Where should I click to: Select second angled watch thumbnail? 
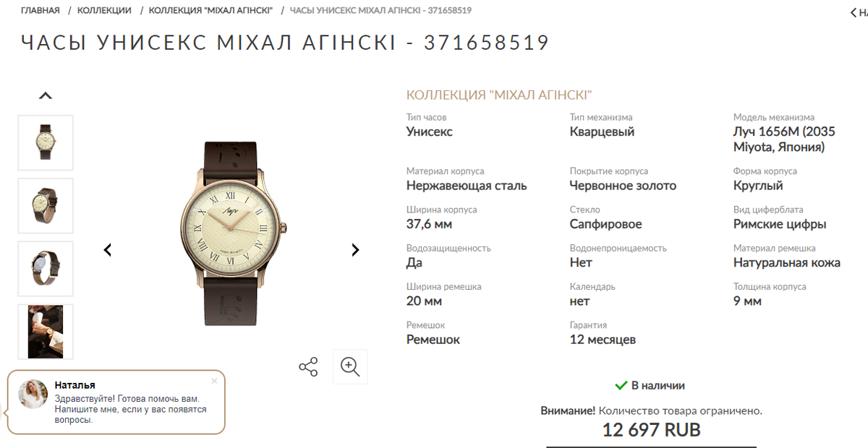(46, 205)
